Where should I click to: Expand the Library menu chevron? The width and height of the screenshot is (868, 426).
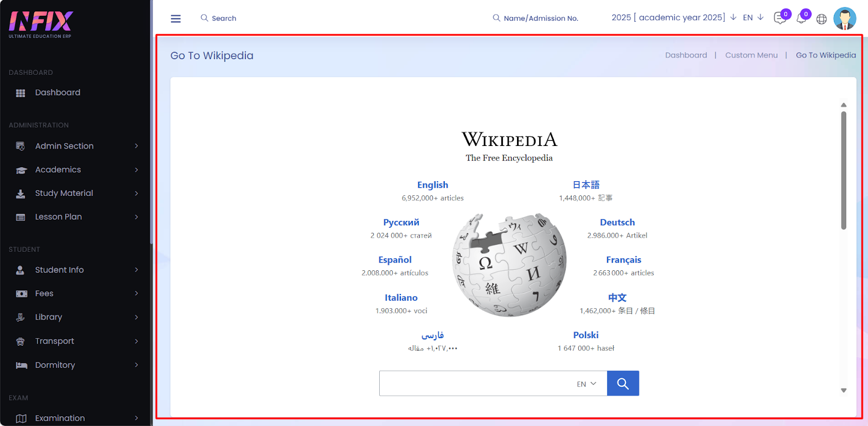pos(136,317)
